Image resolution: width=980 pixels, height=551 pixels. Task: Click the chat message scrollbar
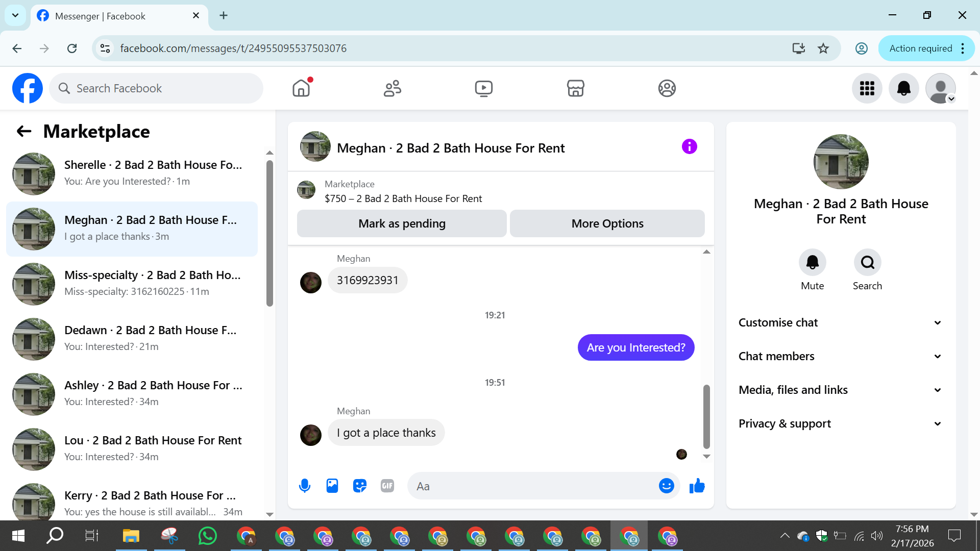(706, 416)
